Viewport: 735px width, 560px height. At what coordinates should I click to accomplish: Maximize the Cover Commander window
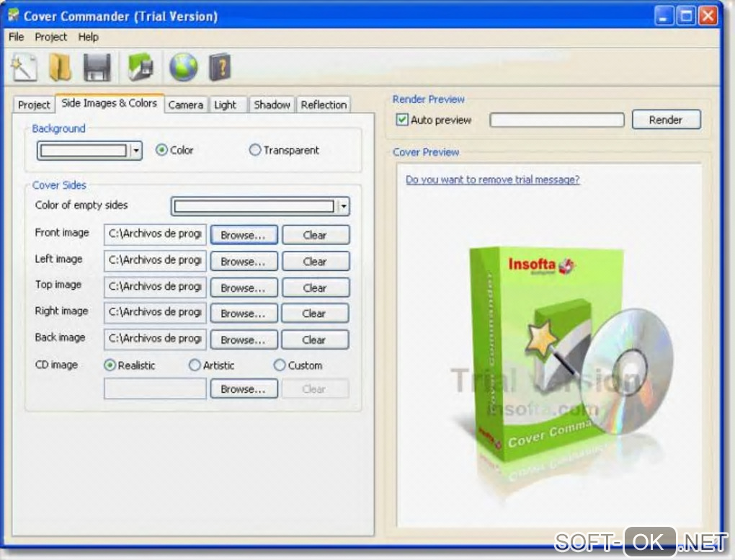pos(686,16)
